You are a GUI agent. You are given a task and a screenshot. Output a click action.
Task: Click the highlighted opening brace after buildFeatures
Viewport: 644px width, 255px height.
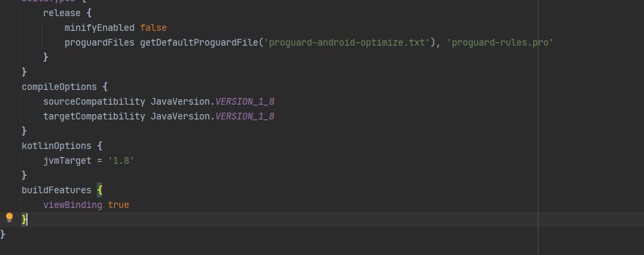(99, 190)
